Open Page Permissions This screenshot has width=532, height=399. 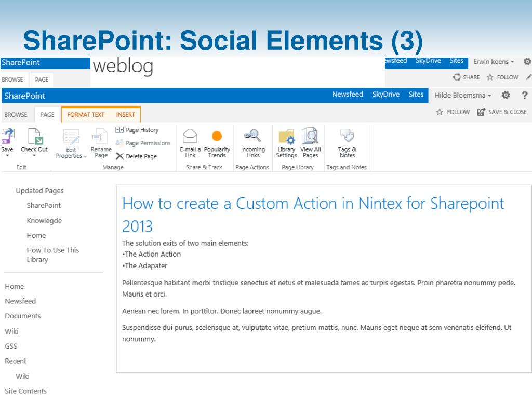pyautogui.click(x=143, y=143)
